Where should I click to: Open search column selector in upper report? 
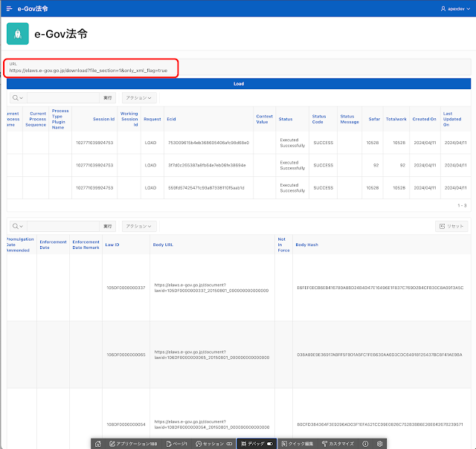[18, 97]
